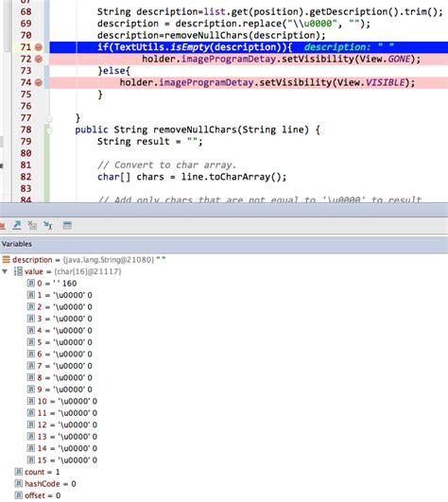The width and height of the screenshot is (448, 502).
Task: Click the Run to Cursor icon
Action: [x=48, y=225]
